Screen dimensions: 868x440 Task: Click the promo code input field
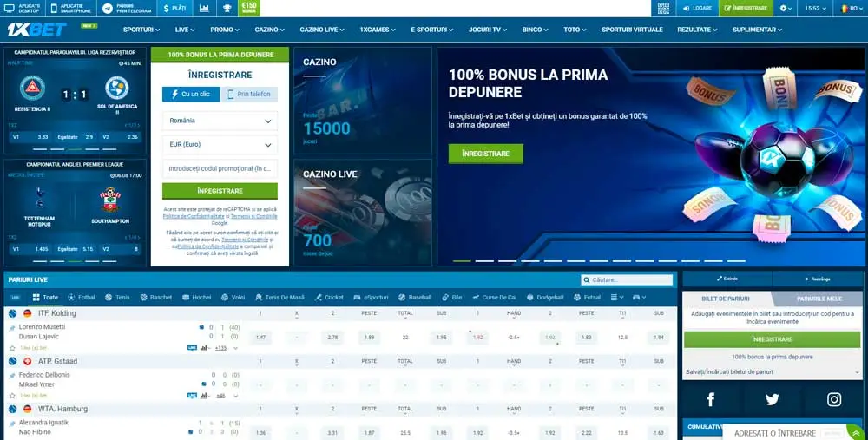point(220,168)
